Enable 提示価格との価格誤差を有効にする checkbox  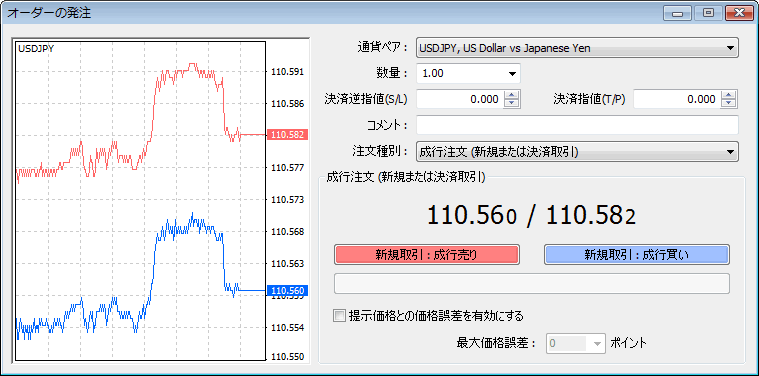click(340, 316)
